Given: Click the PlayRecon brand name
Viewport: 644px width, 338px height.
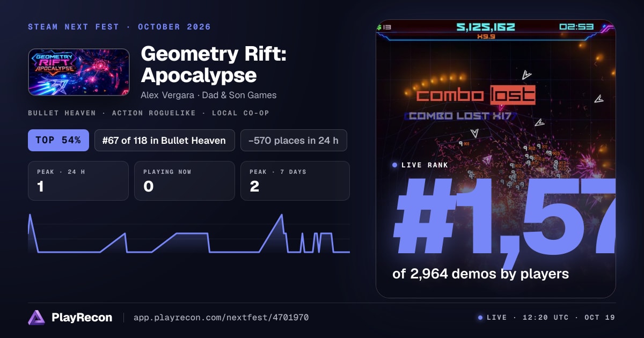Looking at the screenshot, I should tap(82, 318).
